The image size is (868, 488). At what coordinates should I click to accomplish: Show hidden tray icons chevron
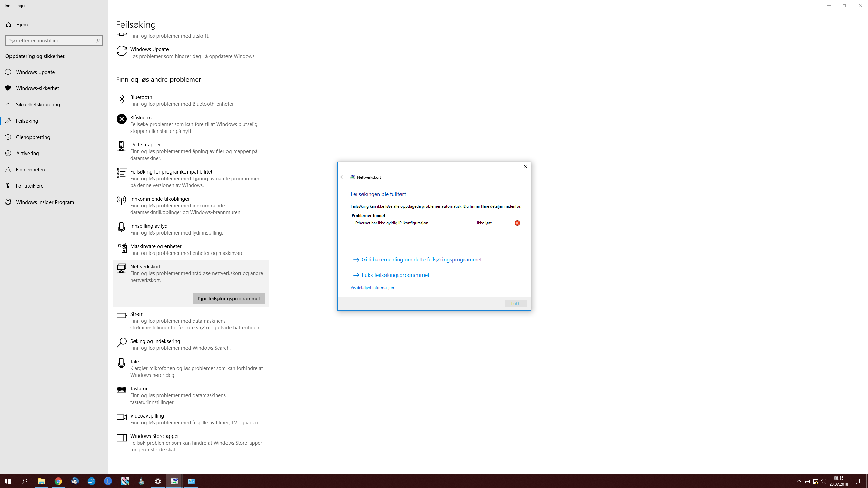[x=799, y=481]
